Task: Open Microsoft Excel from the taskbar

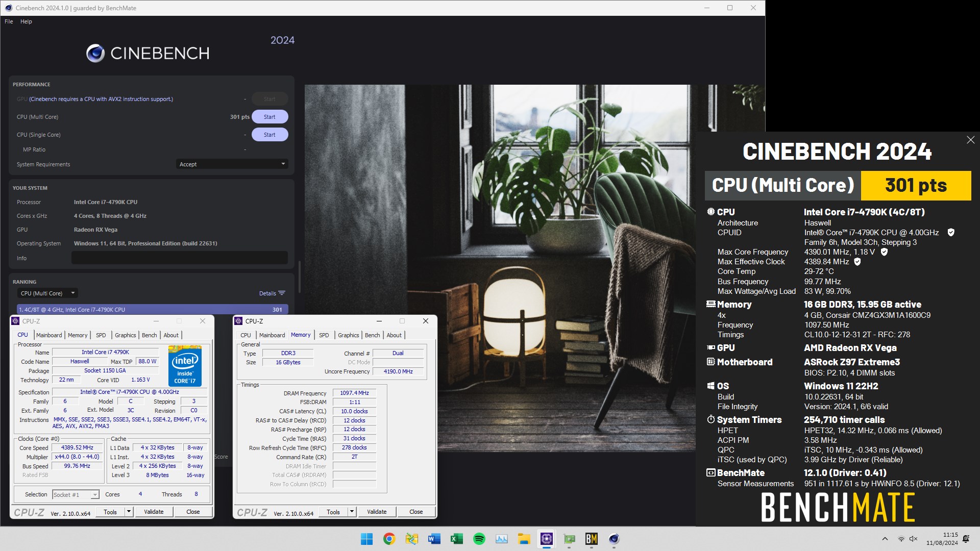Action: point(456,539)
